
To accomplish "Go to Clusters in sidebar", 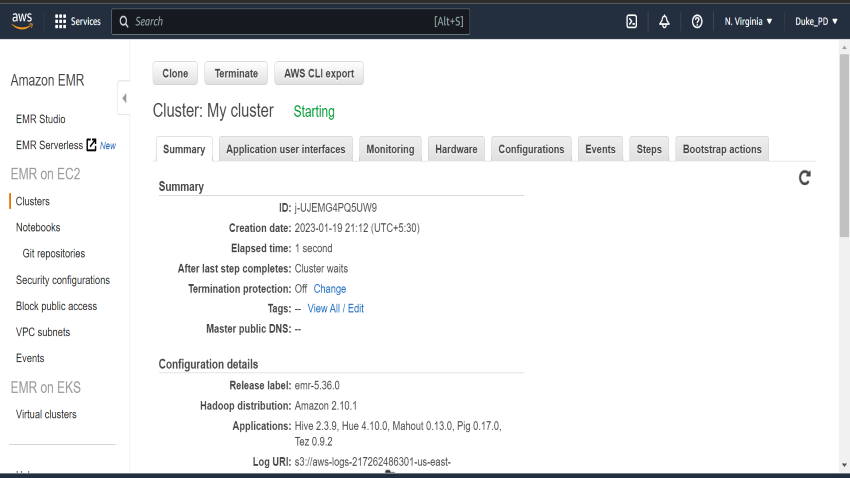I will pos(33,201).
